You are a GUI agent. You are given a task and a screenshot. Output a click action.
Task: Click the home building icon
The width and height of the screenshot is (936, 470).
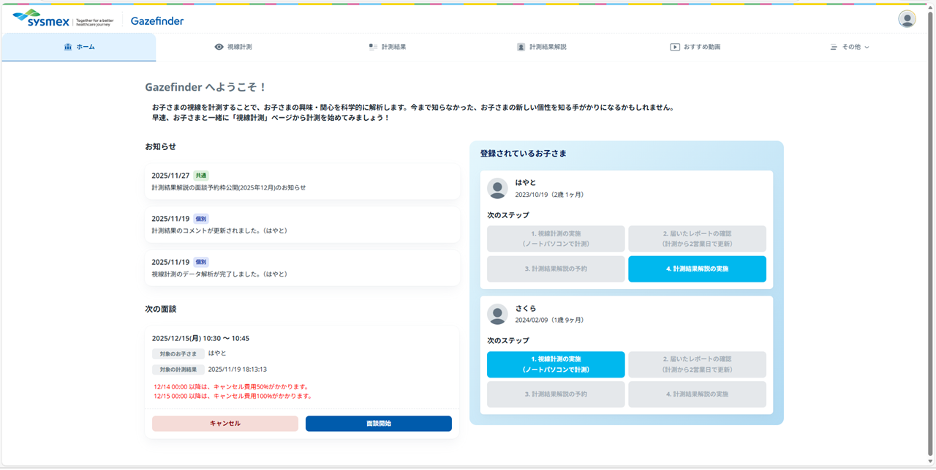67,47
